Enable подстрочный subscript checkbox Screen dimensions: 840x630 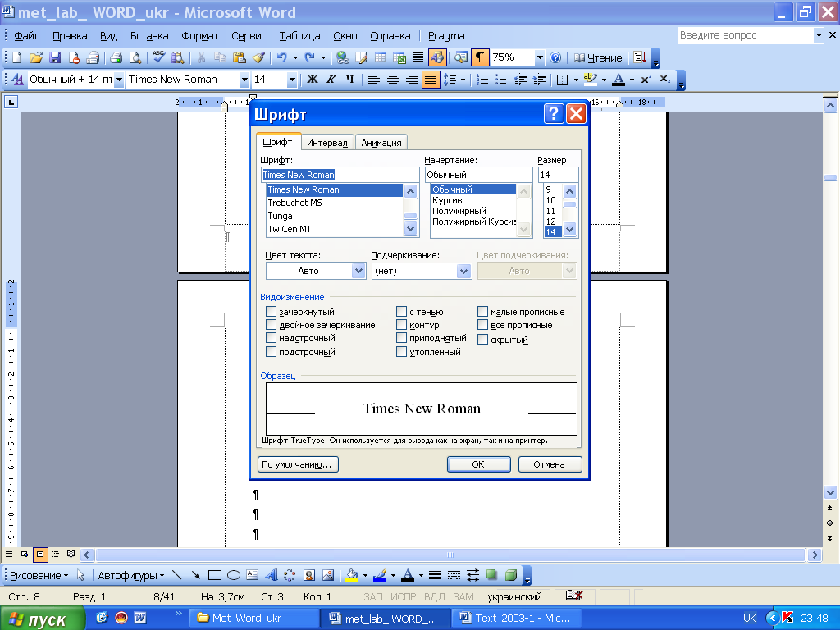coord(271,351)
